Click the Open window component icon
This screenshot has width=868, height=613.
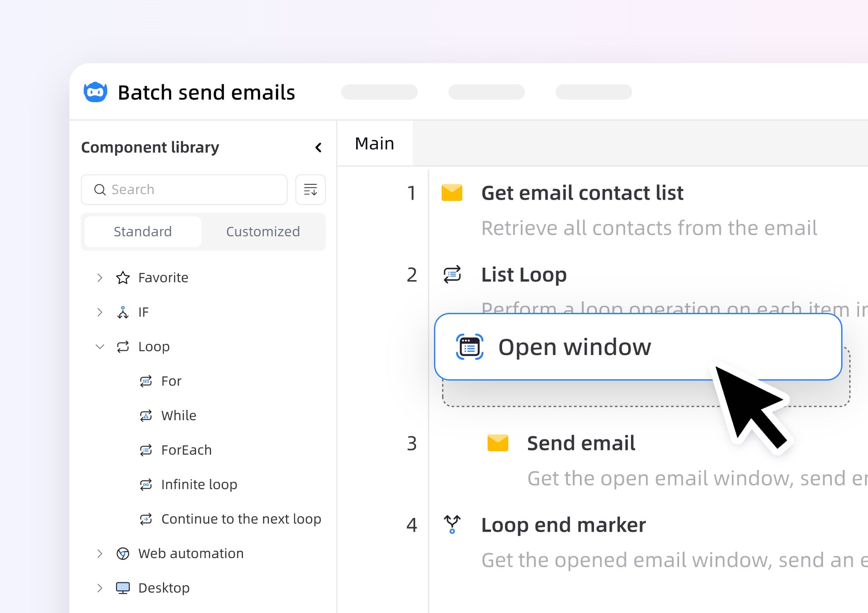tap(469, 347)
